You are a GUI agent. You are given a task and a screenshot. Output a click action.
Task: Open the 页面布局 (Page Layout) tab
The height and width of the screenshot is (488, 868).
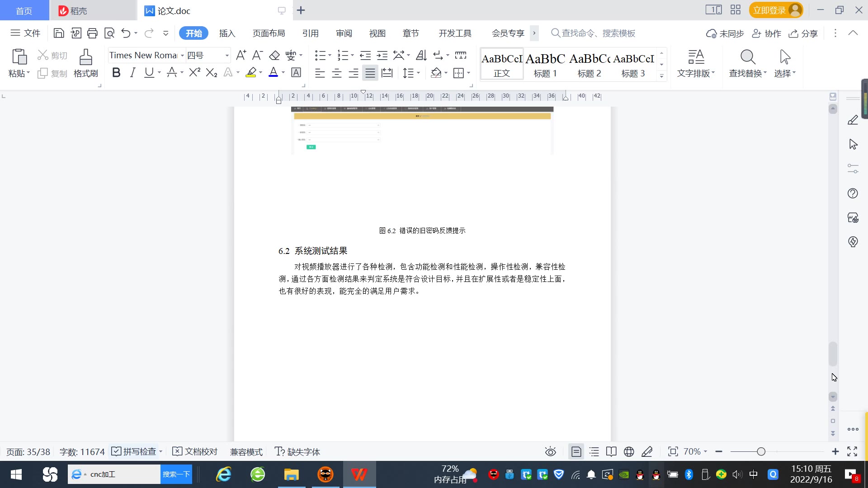pos(269,33)
